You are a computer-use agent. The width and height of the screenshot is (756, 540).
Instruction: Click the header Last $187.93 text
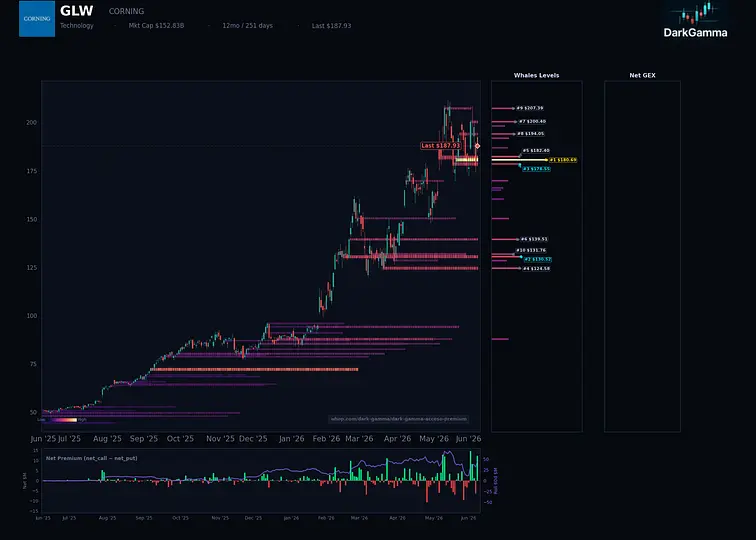pos(331,26)
